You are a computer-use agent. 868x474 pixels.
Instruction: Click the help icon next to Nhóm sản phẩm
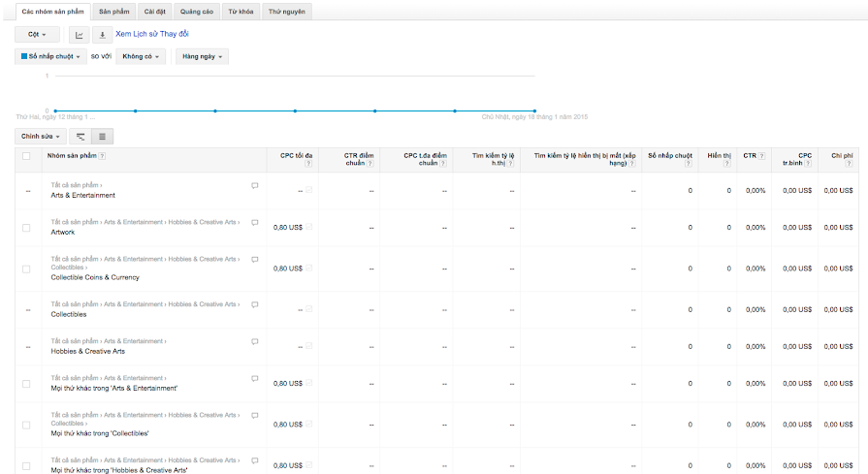(102, 156)
